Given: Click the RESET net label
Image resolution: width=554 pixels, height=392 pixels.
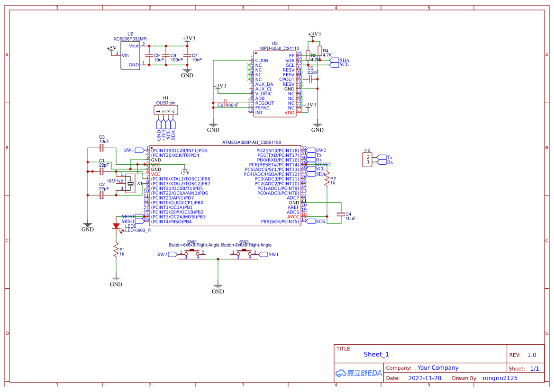Looking at the screenshot, I should click(x=324, y=164).
